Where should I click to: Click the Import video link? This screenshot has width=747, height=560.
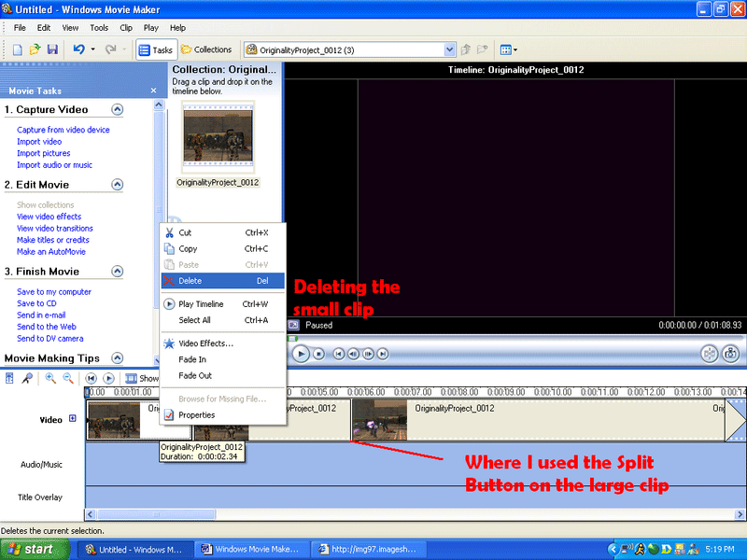pyautogui.click(x=39, y=142)
